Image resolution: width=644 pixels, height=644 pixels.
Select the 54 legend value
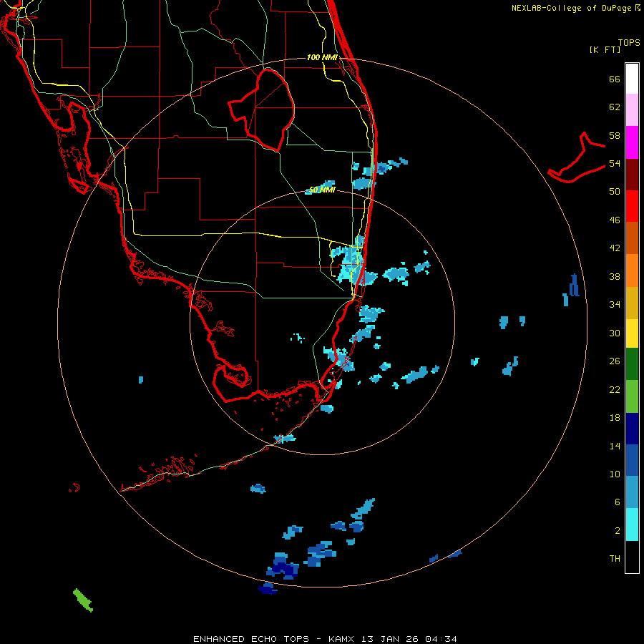click(615, 163)
